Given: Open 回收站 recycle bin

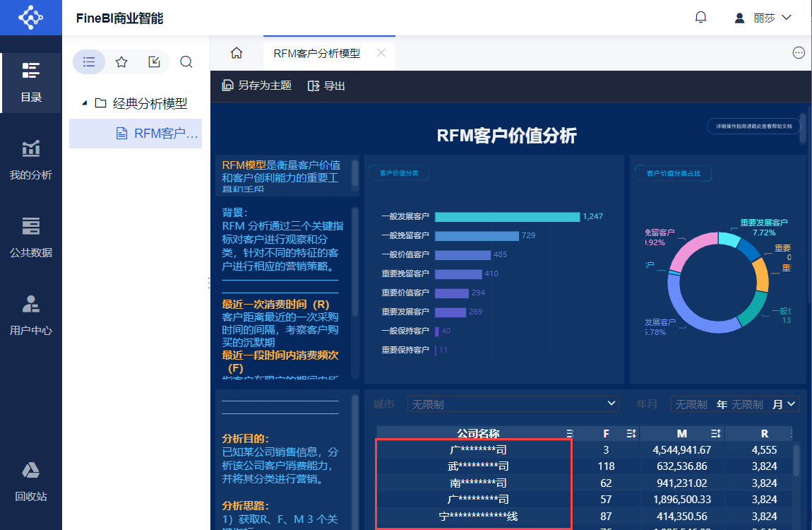Looking at the screenshot, I should tap(31, 482).
